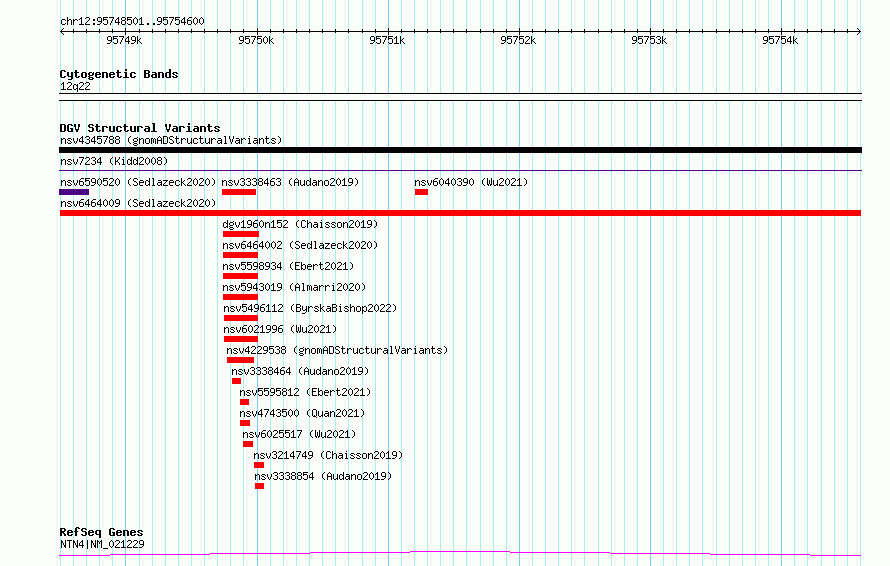The height and width of the screenshot is (566, 890).
Task: Click the red bar under nsv6464002
Action: point(240,255)
